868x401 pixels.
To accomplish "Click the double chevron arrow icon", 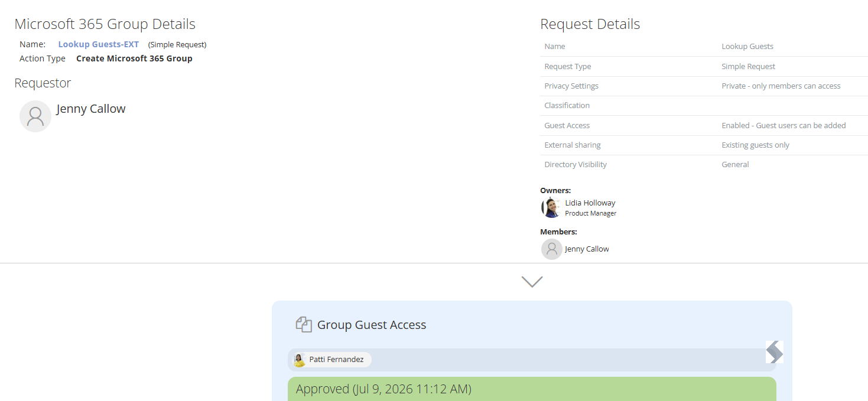I will [774, 352].
